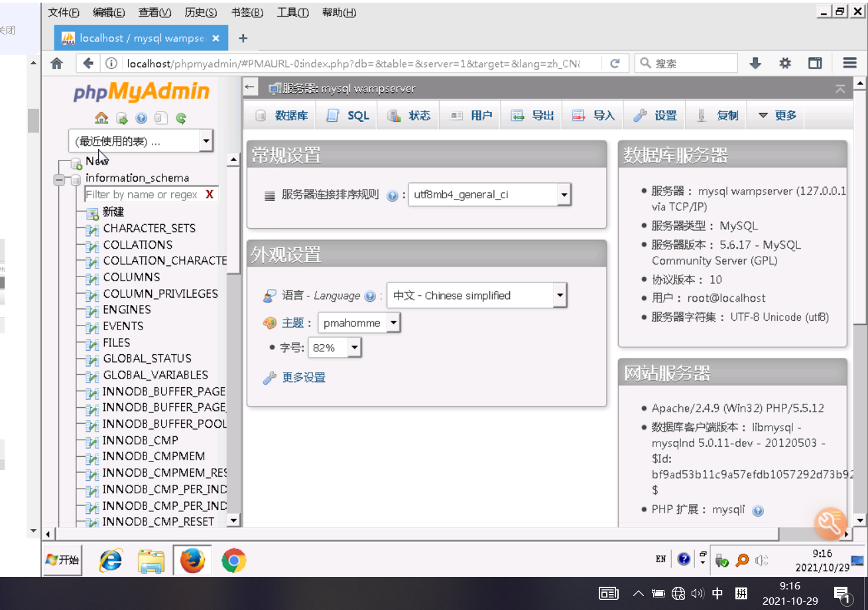Click the FILES table icon
Image resolution: width=868 pixels, height=610 pixels.
click(92, 343)
